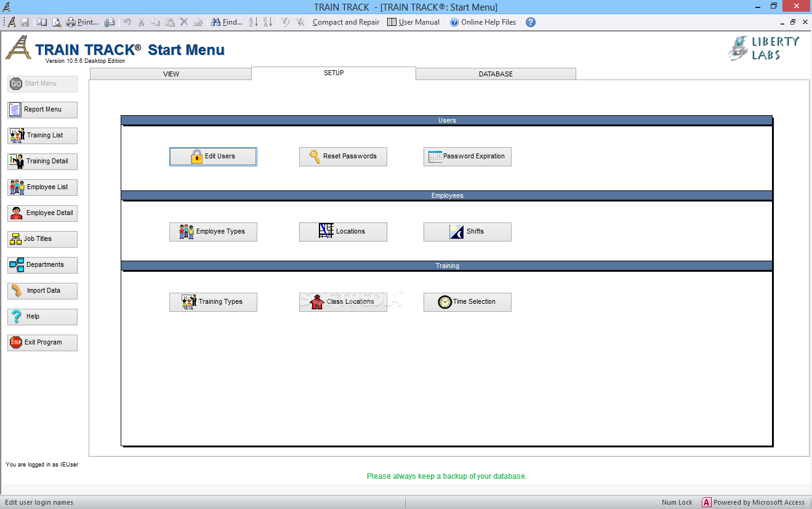This screenshot has height=509, width=812.
Task: Click the Print... toolbar button
Action: tap(82, 22)
